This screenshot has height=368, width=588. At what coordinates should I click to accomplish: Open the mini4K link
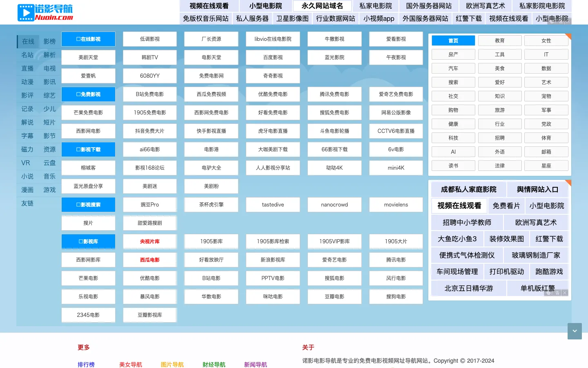coord(396,168)
